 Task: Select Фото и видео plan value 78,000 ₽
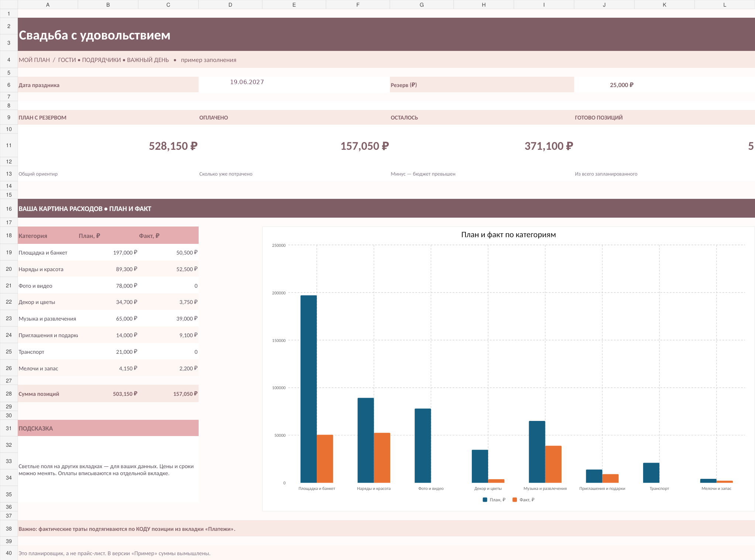coord(108,286)
